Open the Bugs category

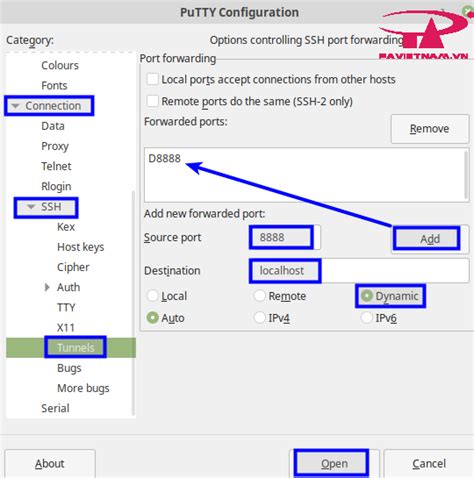pyautogui.click(x=69, y=368)
